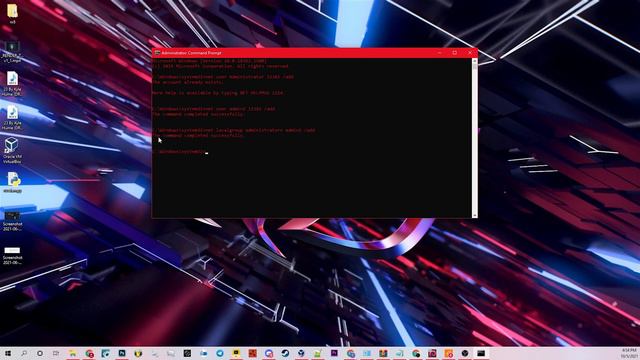This screenshot has height=360, width=640.
Task: Click the 'NET HELPMSG 2224' help line
Action: (x=218, y=93)
